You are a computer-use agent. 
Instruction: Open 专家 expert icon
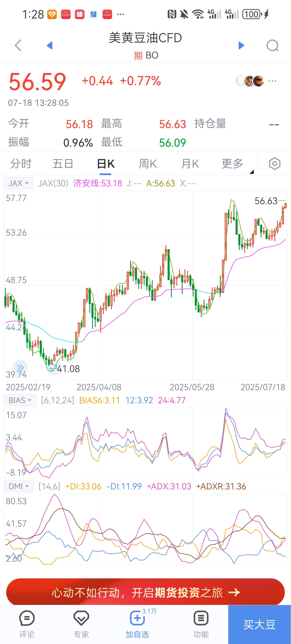click(81, 624)
